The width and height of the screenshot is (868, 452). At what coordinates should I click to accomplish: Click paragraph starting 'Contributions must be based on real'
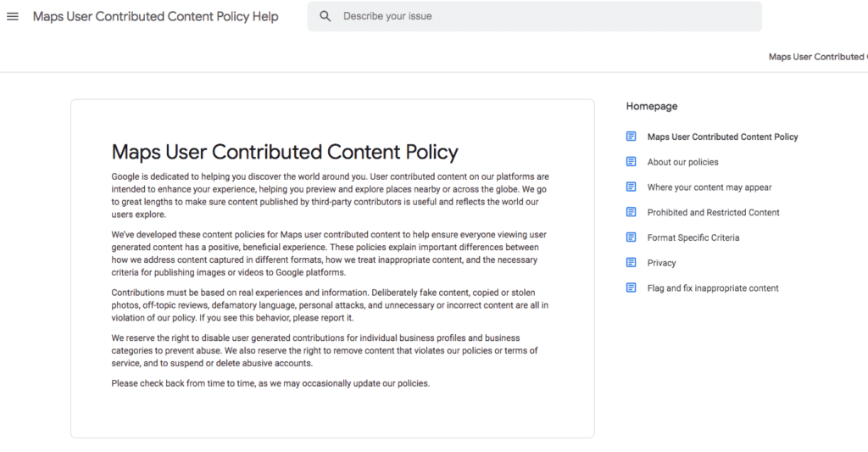coord(330,305)
